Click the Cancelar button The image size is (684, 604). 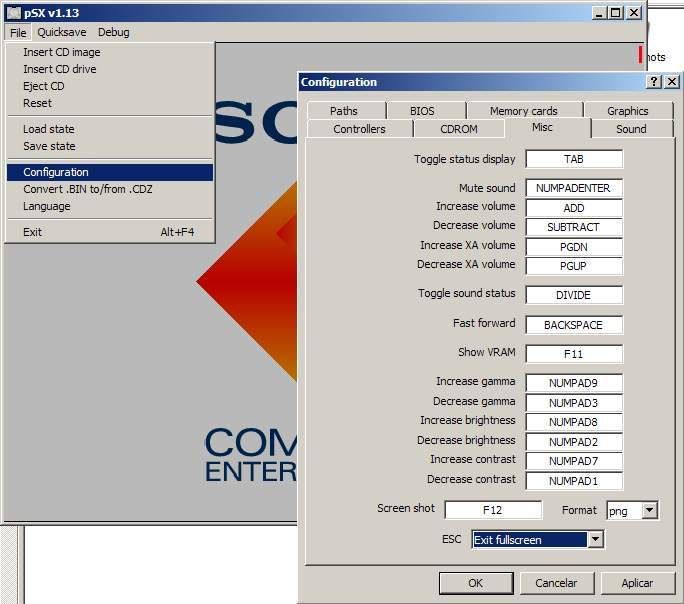(556, 583)
